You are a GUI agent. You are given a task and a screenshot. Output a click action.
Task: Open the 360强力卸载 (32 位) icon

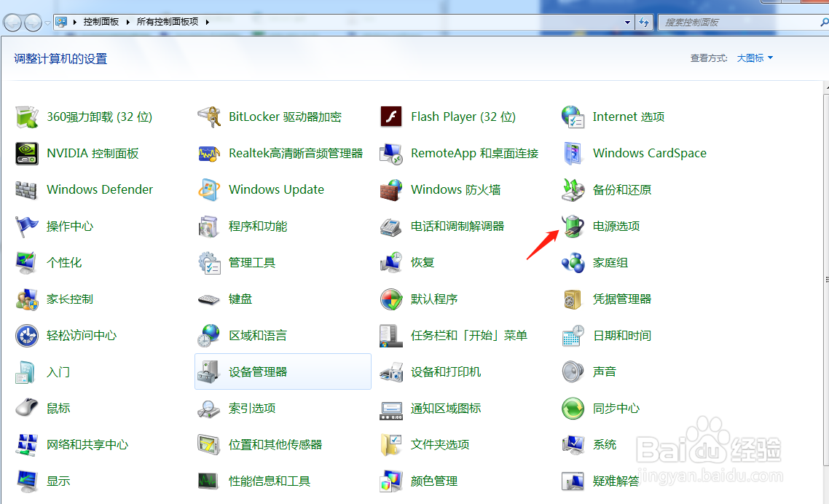[26, 117]
